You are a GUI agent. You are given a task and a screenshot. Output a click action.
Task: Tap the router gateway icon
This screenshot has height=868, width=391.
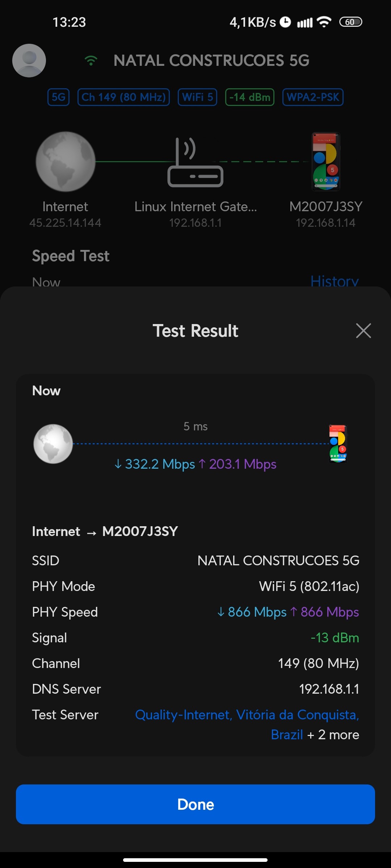[x=195, y=162]
